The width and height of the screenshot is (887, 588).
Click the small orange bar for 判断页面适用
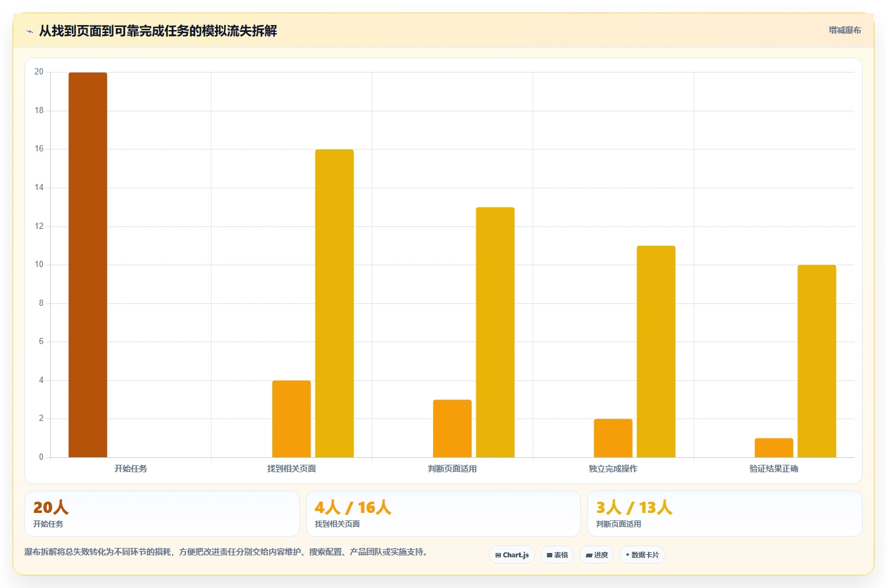(452, 428)
